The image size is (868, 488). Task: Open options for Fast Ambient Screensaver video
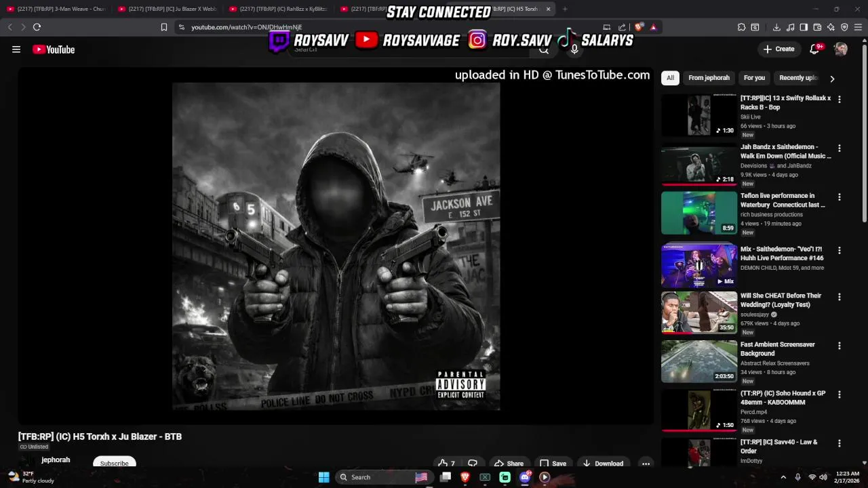[x=839, y=346]
